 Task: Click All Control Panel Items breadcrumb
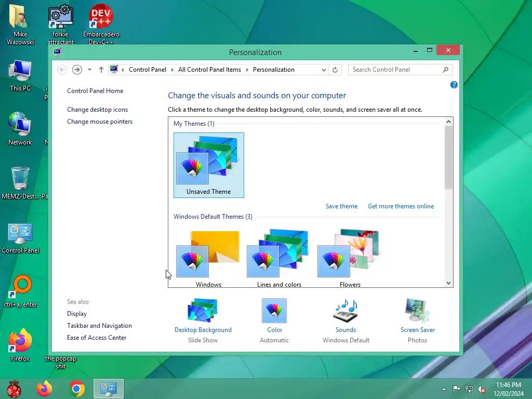click(209, 70)
